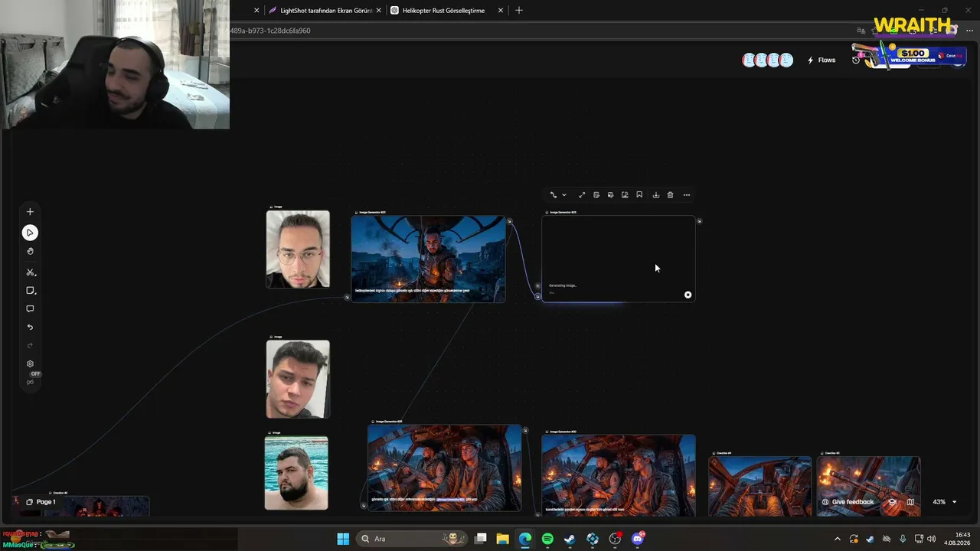Download the selected node image
The image size is (980, 551).
(x=655, y=195)
